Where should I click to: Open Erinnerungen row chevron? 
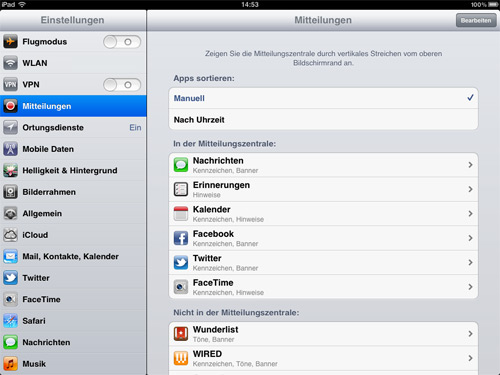[470, 189]
